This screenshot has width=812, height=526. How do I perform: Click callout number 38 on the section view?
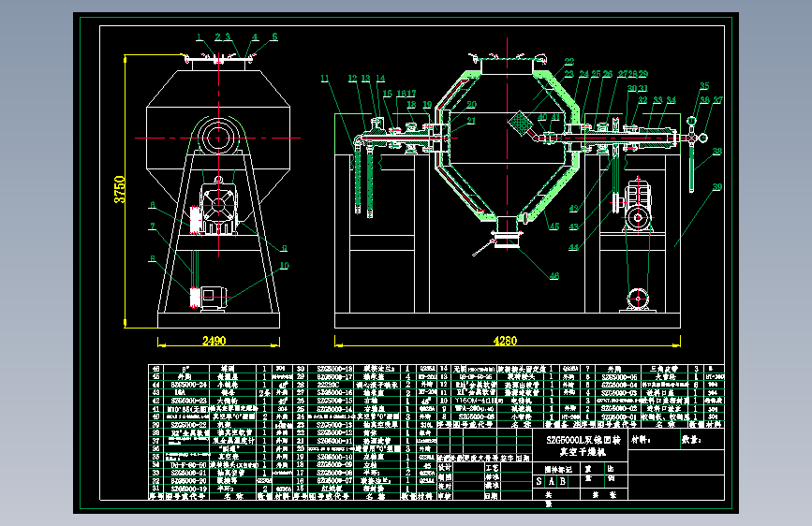point(716,152)
